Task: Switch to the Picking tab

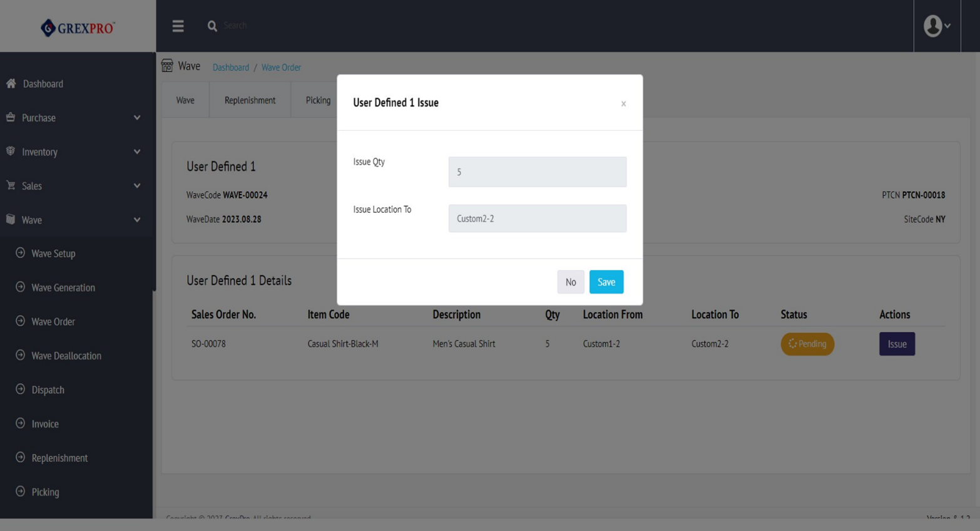Action: tap(318, 100)
